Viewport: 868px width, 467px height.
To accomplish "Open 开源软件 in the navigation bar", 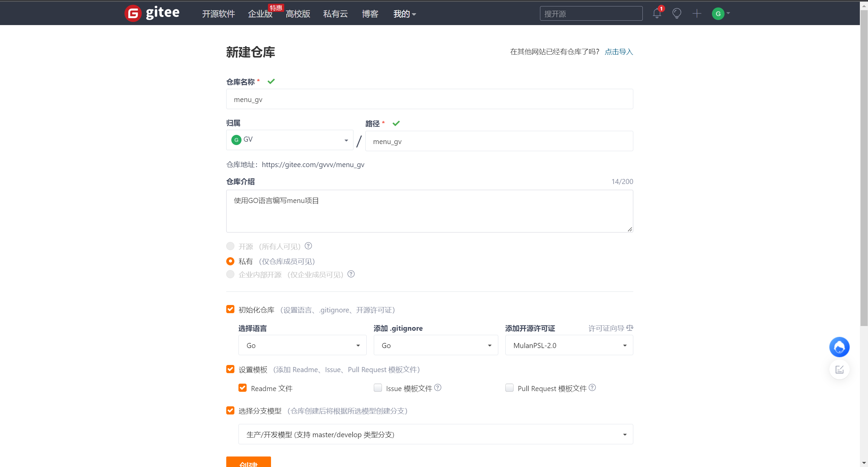I will [218, 14].
